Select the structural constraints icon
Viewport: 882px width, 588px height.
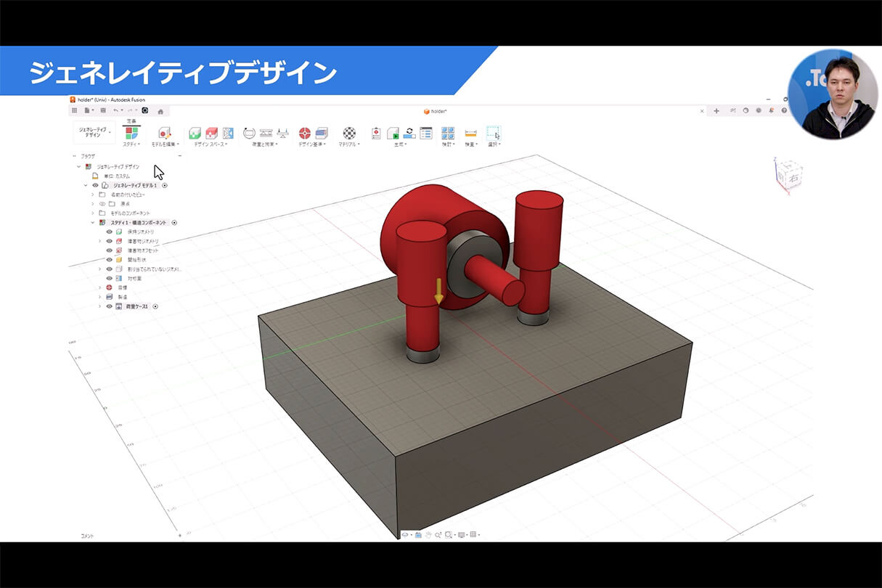[x=249, y=133]
